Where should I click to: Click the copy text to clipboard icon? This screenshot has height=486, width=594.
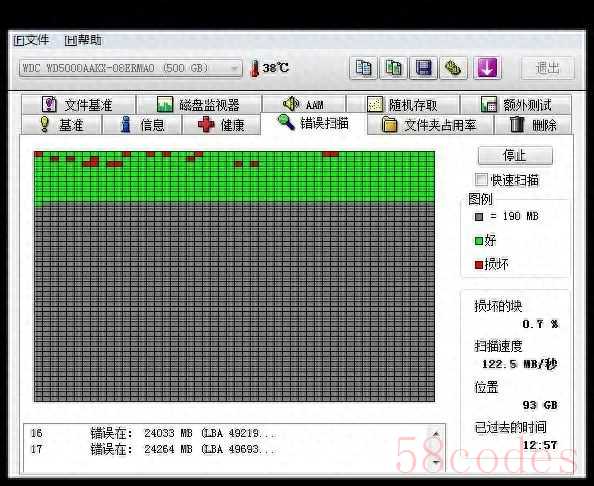click(x=363, y=68)
